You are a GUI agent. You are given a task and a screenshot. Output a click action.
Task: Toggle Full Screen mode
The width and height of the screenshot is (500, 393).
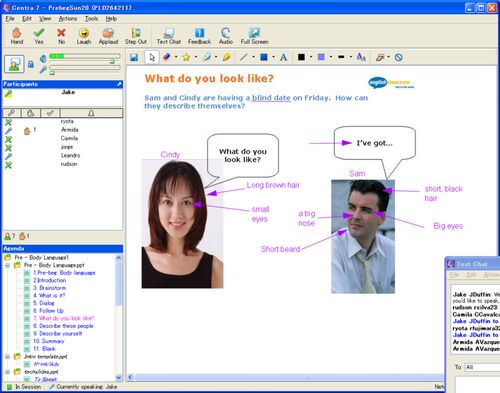click(x=254, y=36)
